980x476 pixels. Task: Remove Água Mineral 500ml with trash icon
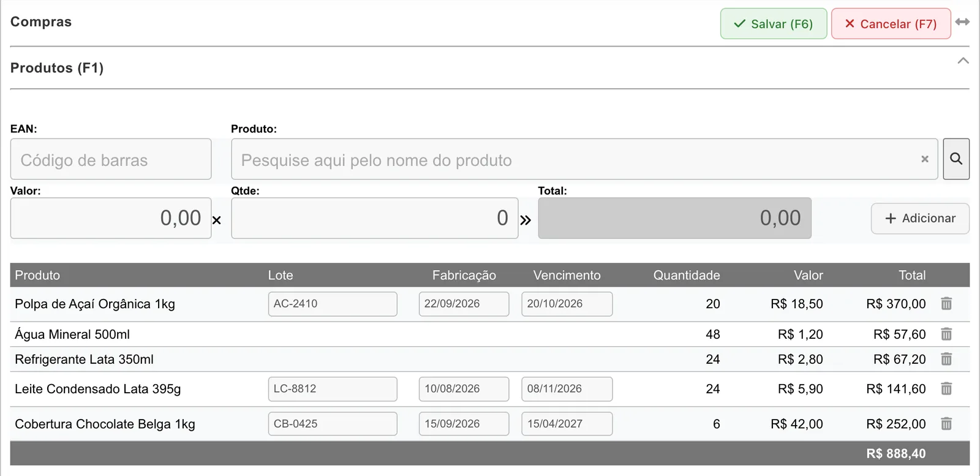946,334
